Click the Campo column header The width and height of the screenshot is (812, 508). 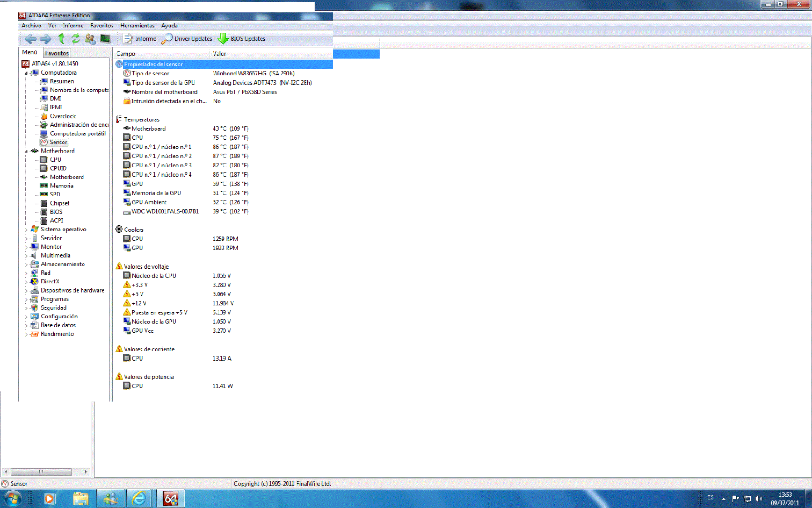tap(161, 54)
